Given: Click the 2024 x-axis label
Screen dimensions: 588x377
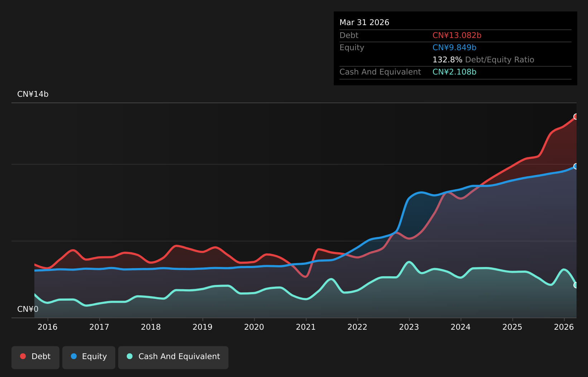Looking at the screenshot, I should (x=461, y=327).
